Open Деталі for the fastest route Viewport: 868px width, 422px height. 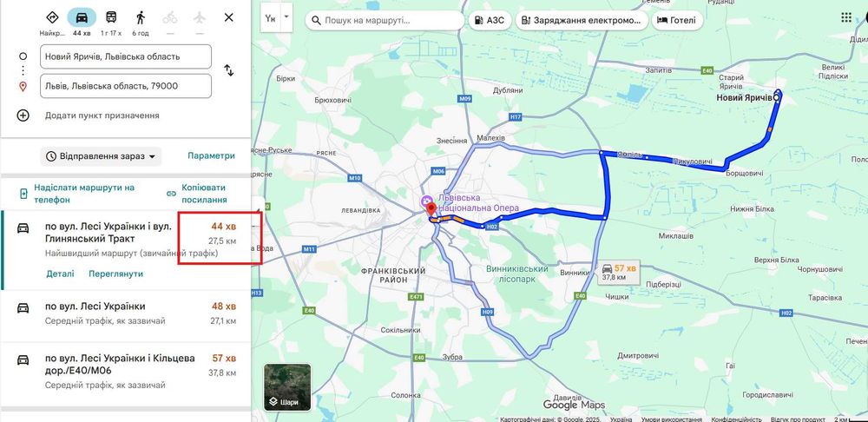(60, 274)
